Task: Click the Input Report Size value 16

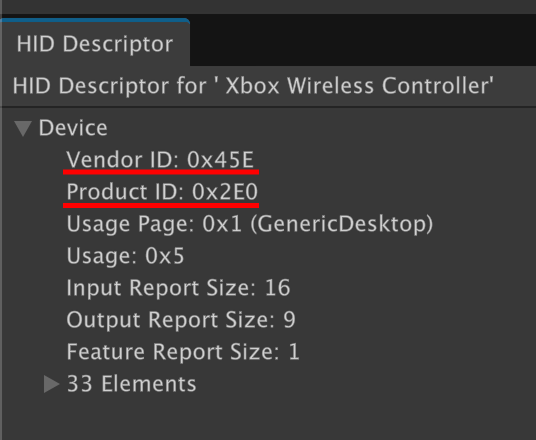Action: click(278, 288)
